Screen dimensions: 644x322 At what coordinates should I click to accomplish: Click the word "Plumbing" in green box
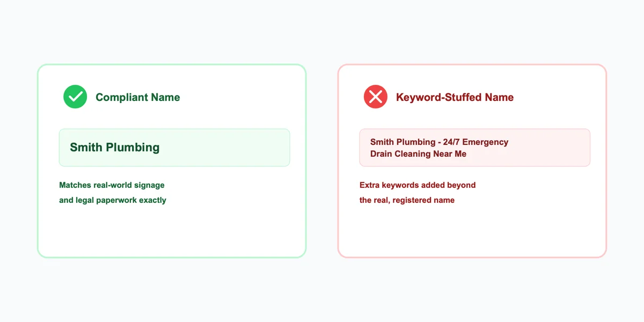(x=134, y=147)
